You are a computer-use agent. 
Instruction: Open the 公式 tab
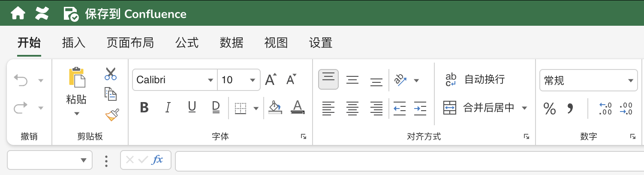pyautogui.click(x=187, y=42)
